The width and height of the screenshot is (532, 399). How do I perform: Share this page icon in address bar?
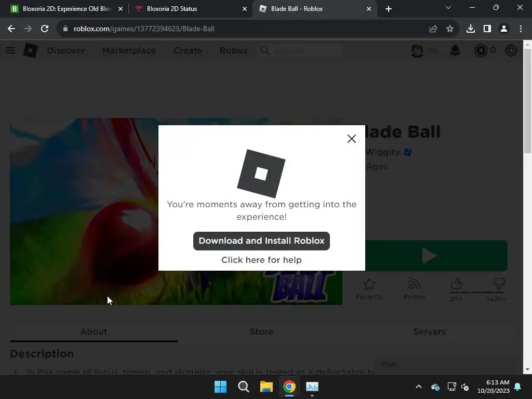(433, 29)
